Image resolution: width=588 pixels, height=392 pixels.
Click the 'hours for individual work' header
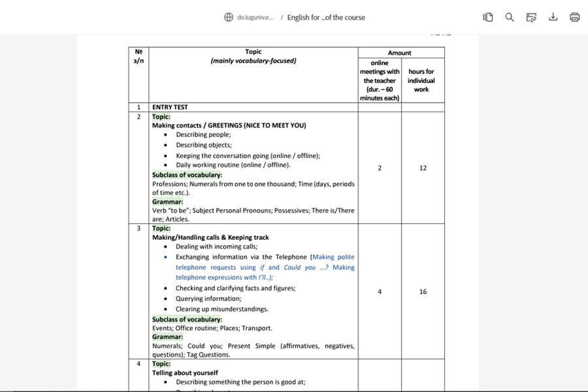pyautogui.click(x=421, y=80)
